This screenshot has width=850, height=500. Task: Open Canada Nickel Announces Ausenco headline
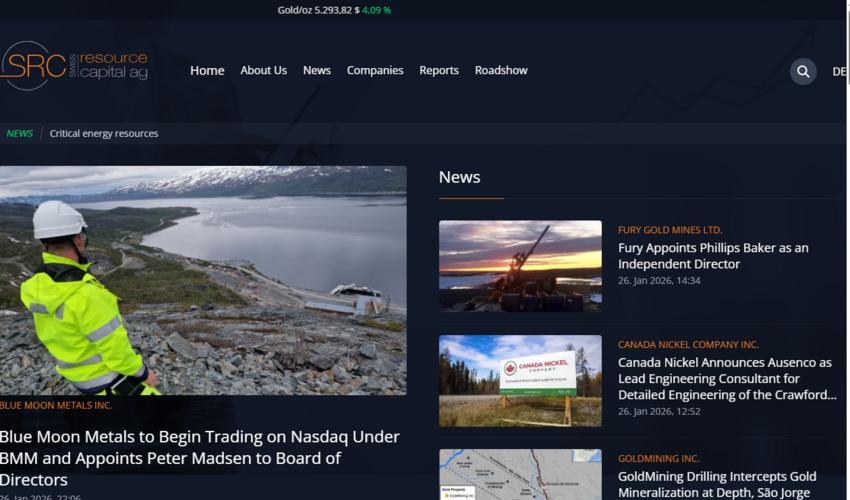pyautogui.click(x=727, y=379)
